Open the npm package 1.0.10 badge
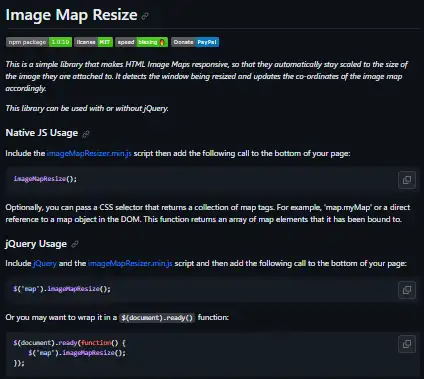This screenshot has width=424, height=379. point(39,42)
